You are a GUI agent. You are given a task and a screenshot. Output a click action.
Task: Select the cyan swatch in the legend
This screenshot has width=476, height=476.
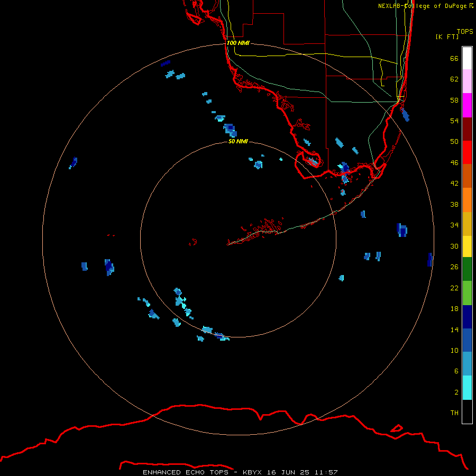(x=467, y=388)
